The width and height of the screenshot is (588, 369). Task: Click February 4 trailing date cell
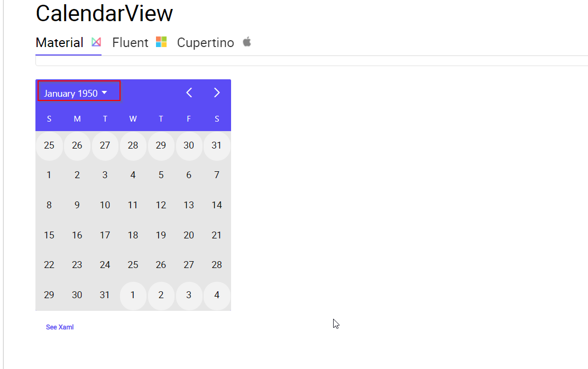(x=217, y=295)
